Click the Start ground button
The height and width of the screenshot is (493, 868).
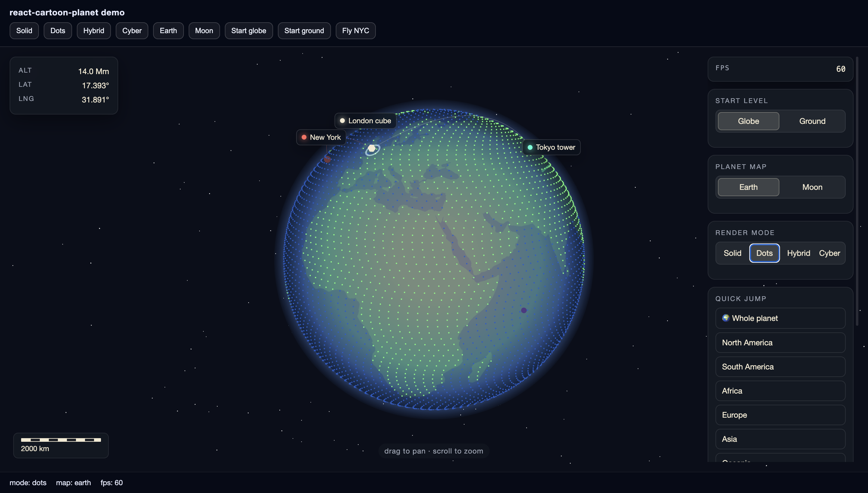pos(304,31)
